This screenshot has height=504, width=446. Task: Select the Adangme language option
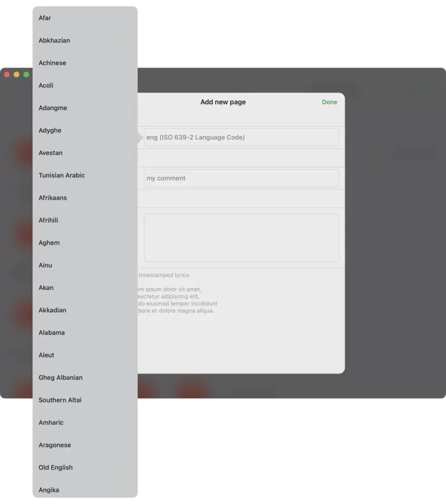pos(53,108)
